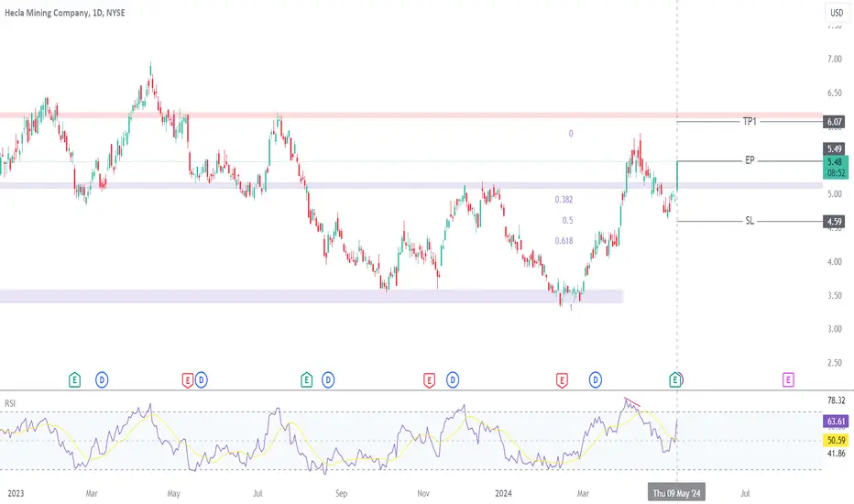Select the SL stop-loss line label
854x504 pixels.
click(750, 221)
